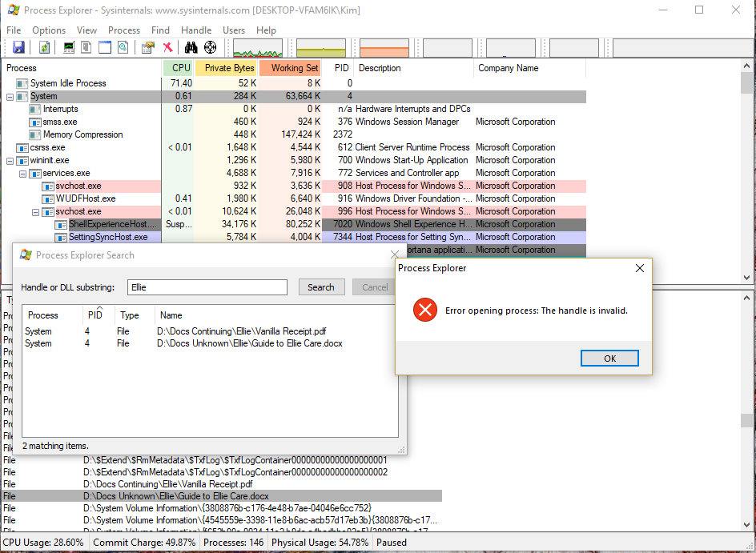756x553 pixels.
Task: Open the Process menu
Action: [124, 30]
